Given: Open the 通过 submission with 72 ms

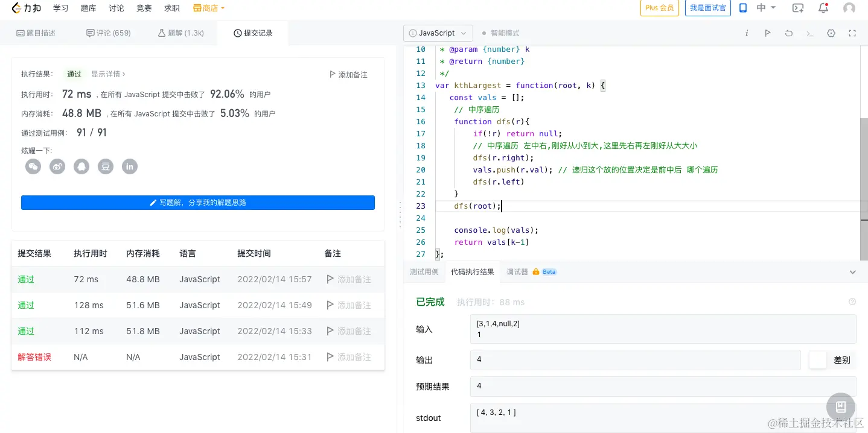Looking at the screenshot, I should [x=26, y=279].
